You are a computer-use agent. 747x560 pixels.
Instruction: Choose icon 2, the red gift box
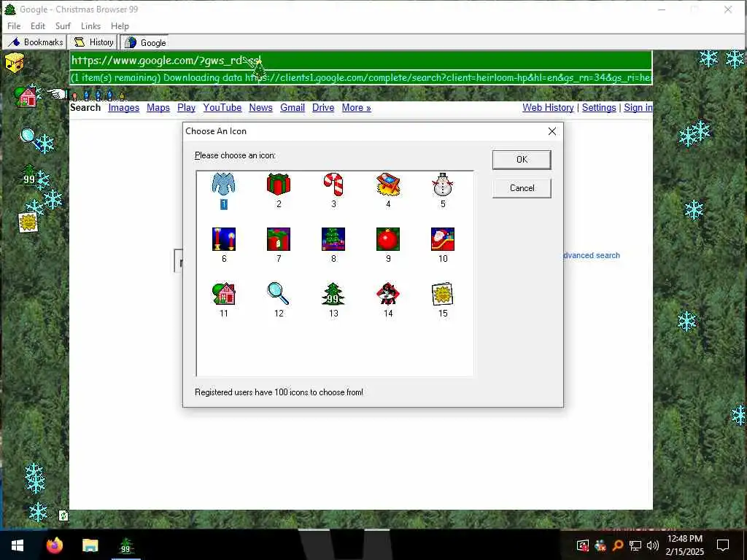[279, 184]
